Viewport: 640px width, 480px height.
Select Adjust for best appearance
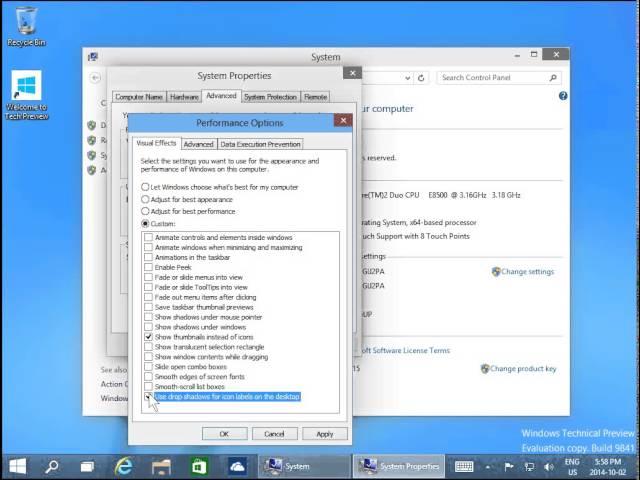pyautogui.click(x=187, y=199)
